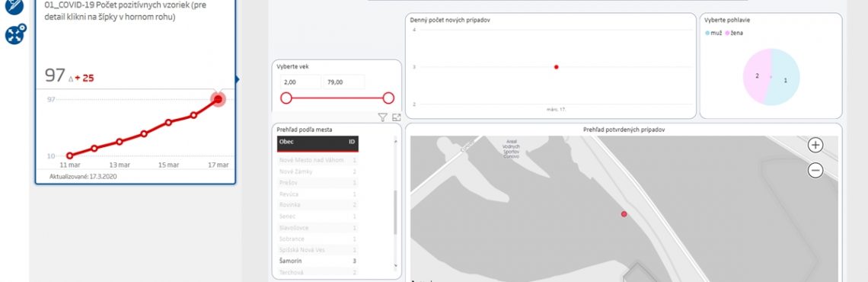Screen dimensions: 868x282
Task: Select the Šamorín row in city table
Action: tap(318, 261)
